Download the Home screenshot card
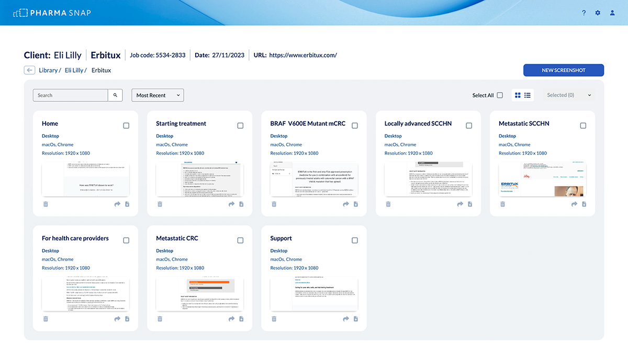628x364 pixels. click(127, 204)
